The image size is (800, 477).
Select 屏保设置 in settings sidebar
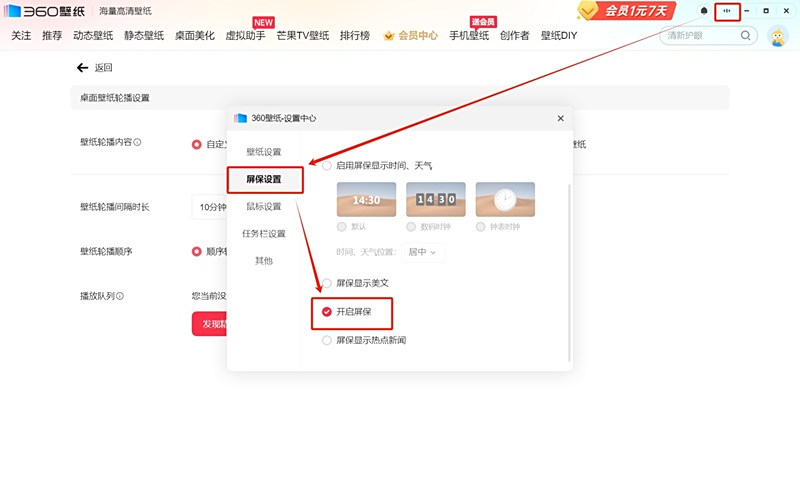pos(264,180)
